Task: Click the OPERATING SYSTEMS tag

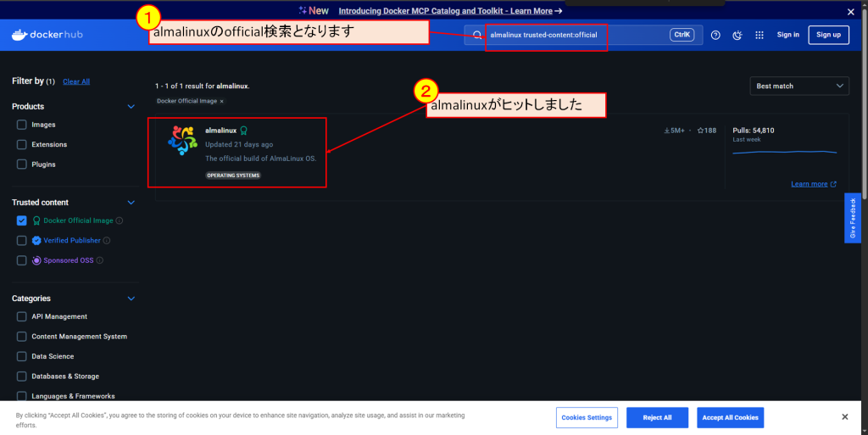Action: [233, 176]
